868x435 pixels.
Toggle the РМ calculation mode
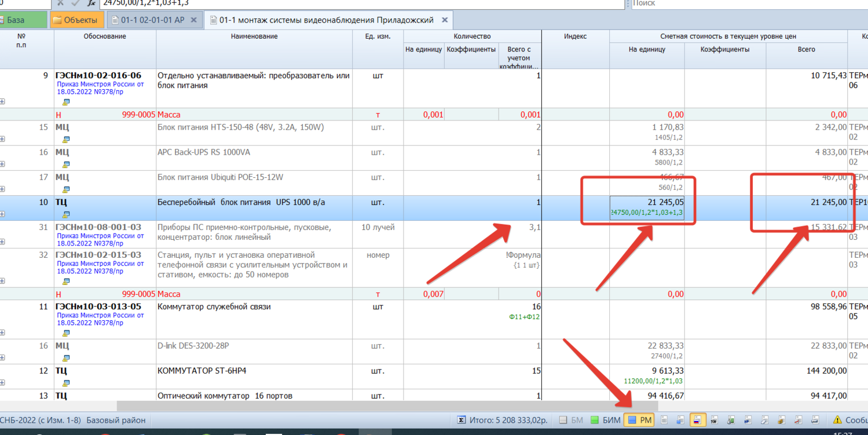640,420
